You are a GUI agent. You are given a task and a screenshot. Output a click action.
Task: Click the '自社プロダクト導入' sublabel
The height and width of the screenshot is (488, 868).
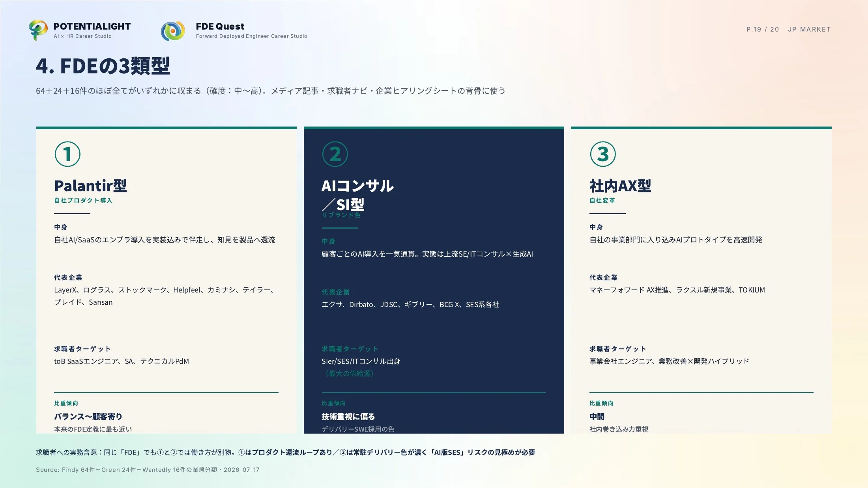83,201
